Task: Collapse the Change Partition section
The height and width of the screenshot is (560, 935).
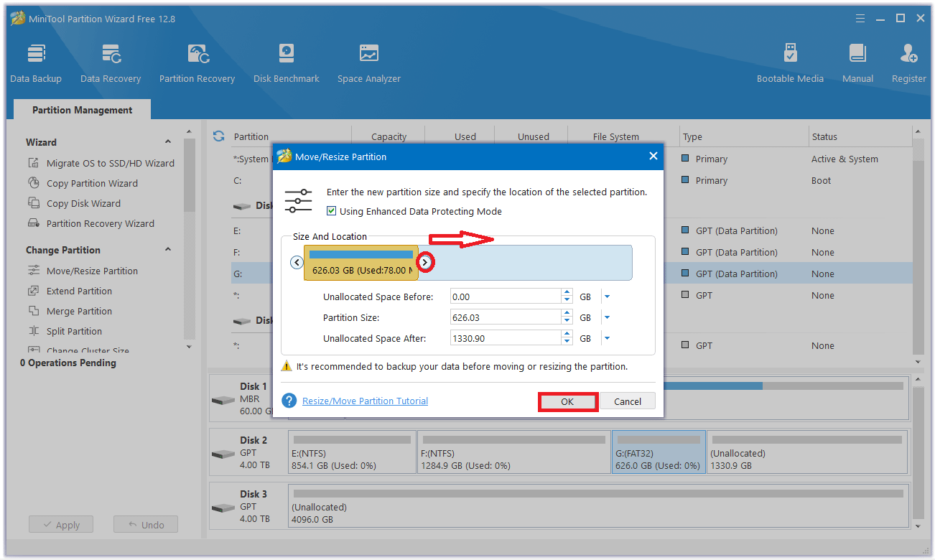Action: click(x=168, y=250)
